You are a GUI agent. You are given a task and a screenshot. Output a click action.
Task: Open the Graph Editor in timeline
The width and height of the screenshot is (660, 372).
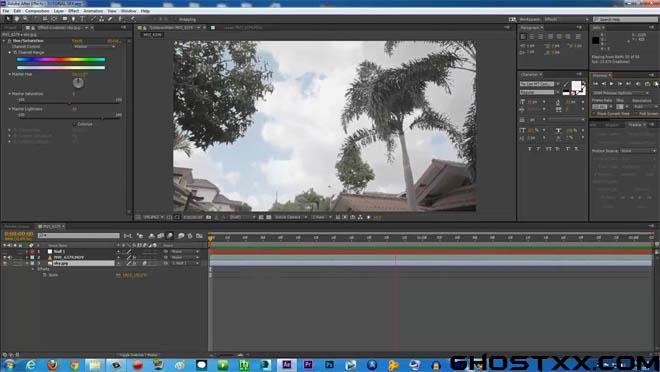click(199, 236)
